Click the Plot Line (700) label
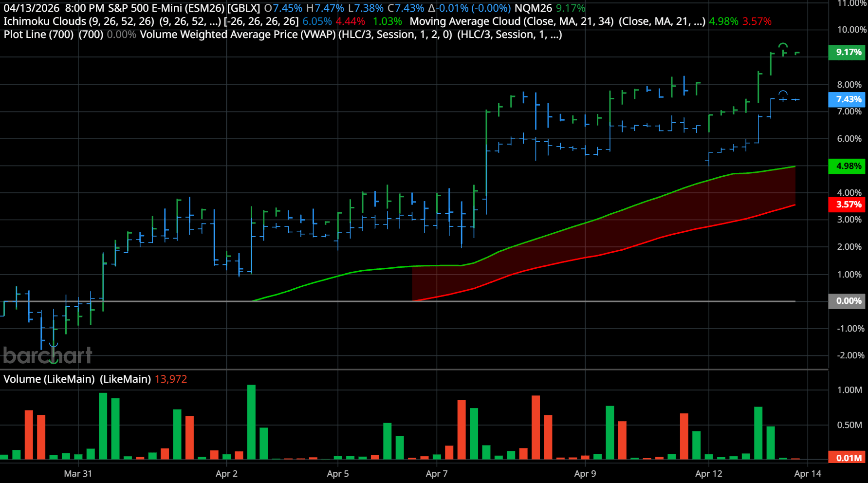 [x=38, y=35]
